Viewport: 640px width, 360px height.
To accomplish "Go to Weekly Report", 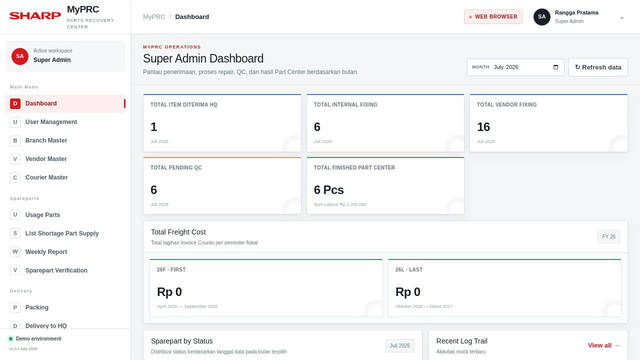I will (x=66, y=251).
